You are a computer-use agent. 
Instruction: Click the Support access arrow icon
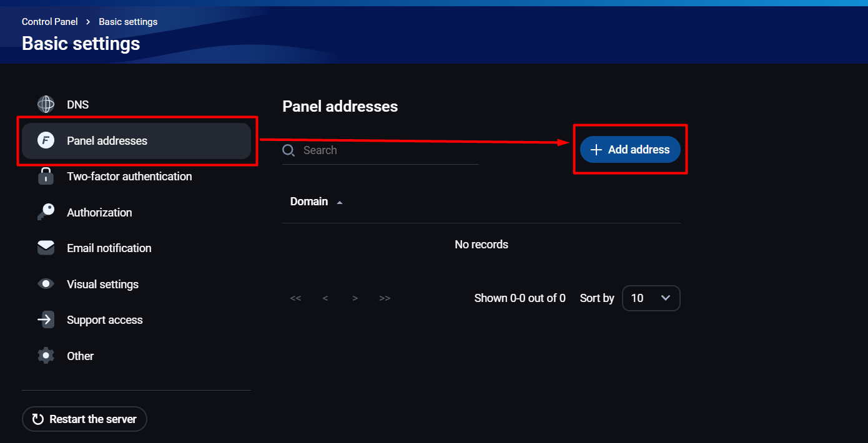tap(46, 319)
